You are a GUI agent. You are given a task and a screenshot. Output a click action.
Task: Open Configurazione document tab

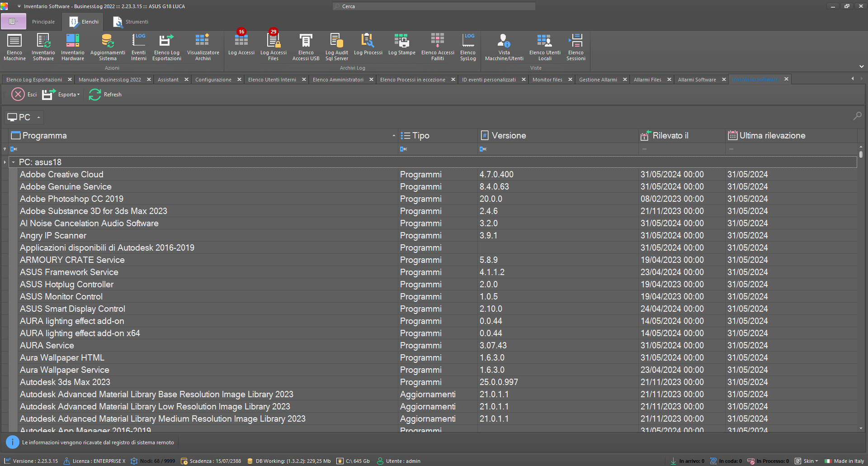coord(213,80)
